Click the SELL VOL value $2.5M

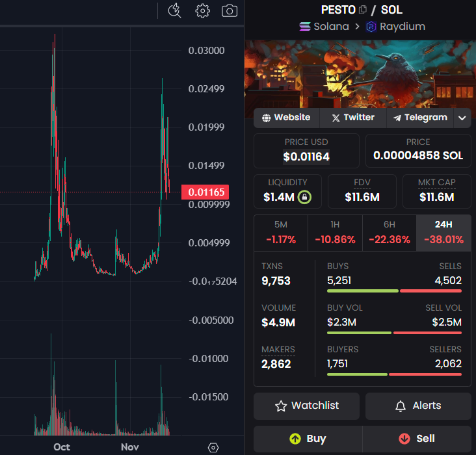(x=447, y=322)
